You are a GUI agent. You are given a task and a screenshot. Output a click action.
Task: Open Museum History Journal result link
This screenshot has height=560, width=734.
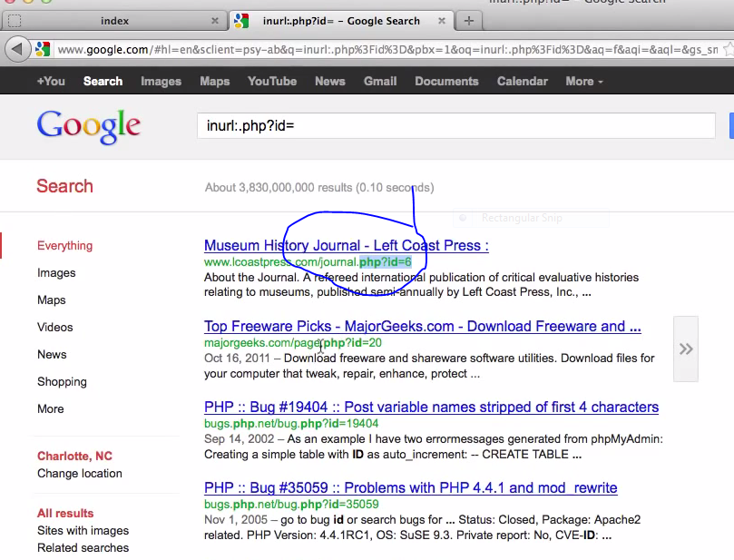347,245
